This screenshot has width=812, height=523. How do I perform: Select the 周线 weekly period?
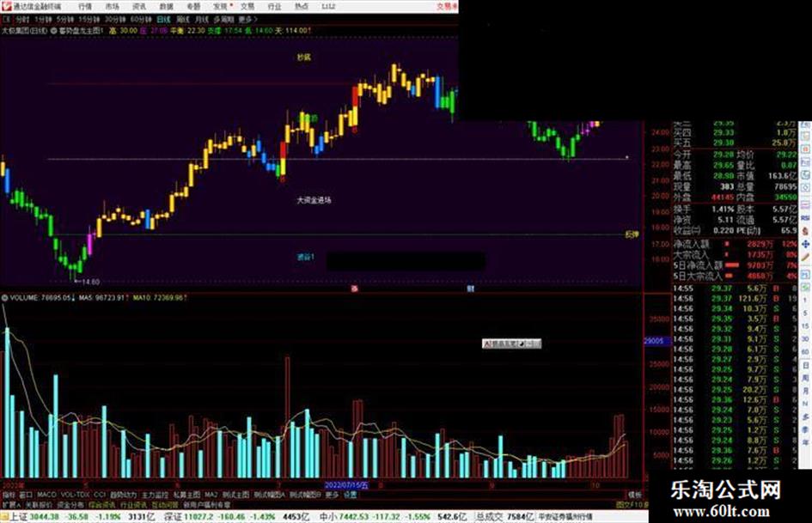point(183,19)
